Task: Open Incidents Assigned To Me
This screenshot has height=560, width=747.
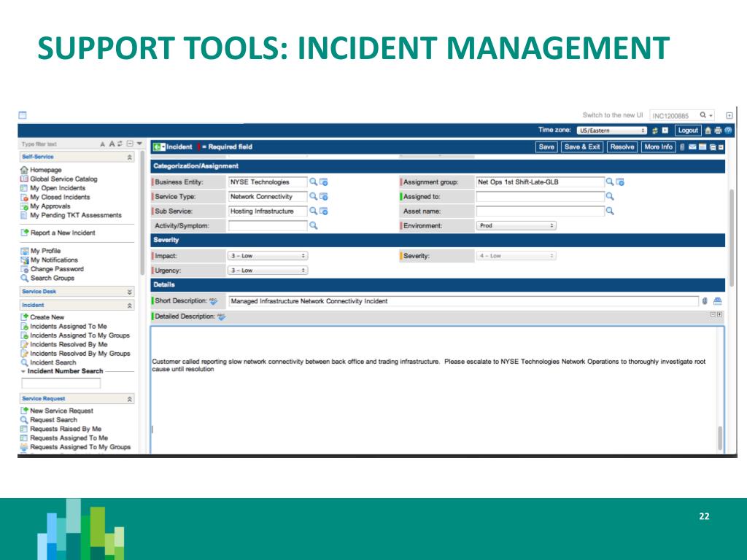Action: coord(69,326)
